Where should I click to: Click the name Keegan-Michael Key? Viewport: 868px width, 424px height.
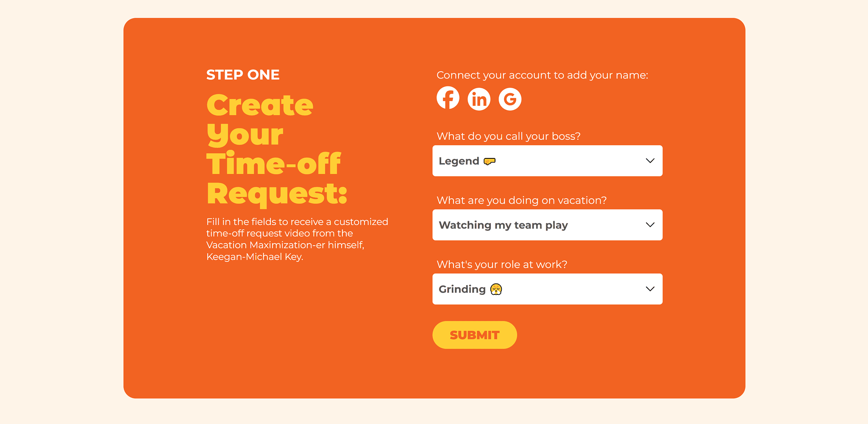click(x=254, y=257)
